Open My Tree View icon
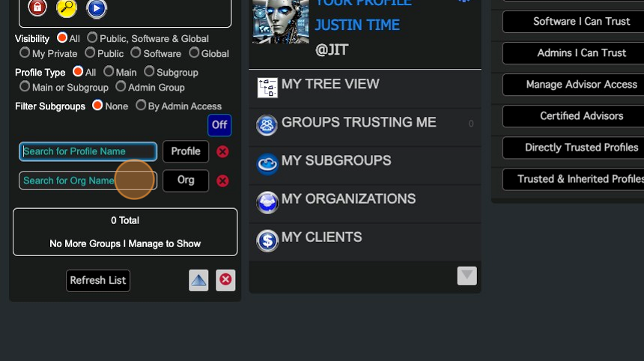This screenshot has height=361, width=644. coord(267,88)
